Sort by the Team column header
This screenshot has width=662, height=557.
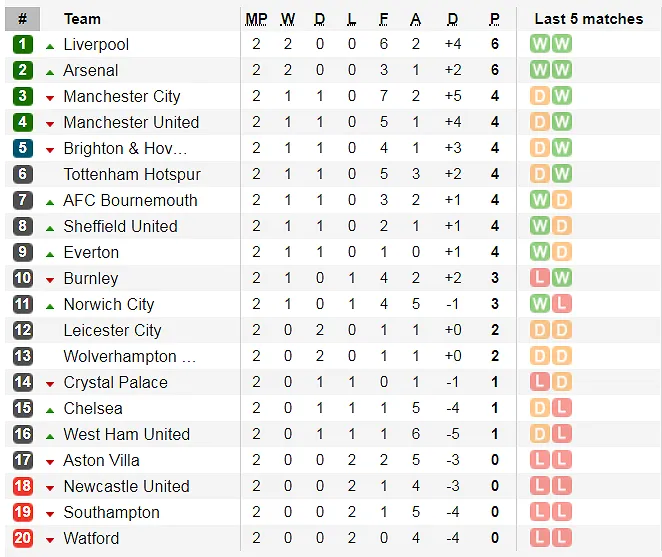(x=82, y=18)
